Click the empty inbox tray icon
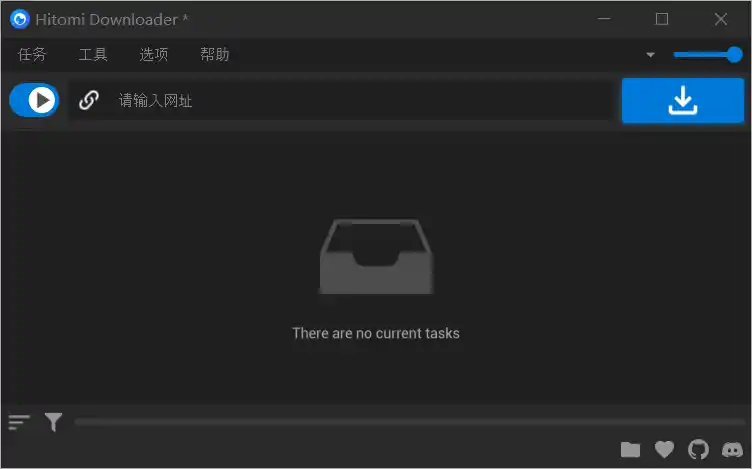This screenshot has width=752, height=469. pyautogui.click(x=376, y=257)
